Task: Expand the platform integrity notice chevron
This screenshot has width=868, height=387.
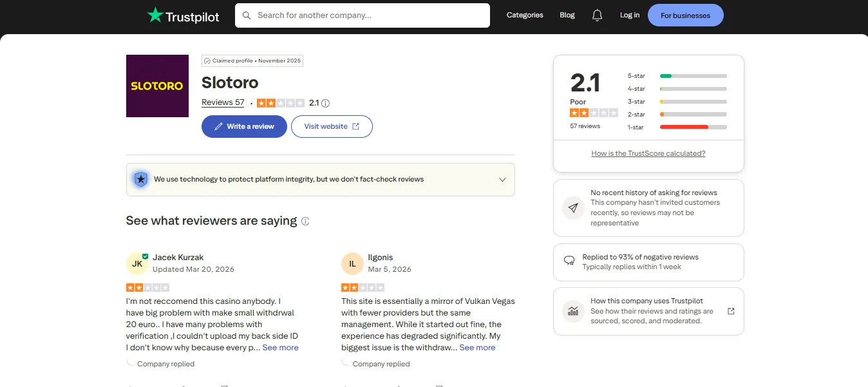Action: 502,180
